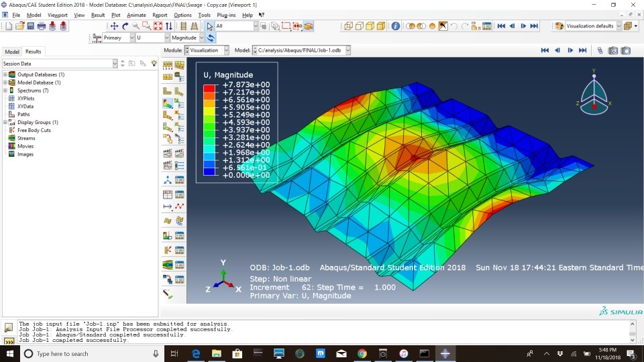Open the Viewport menu
644x362 pixels.
tap(58, 15)
